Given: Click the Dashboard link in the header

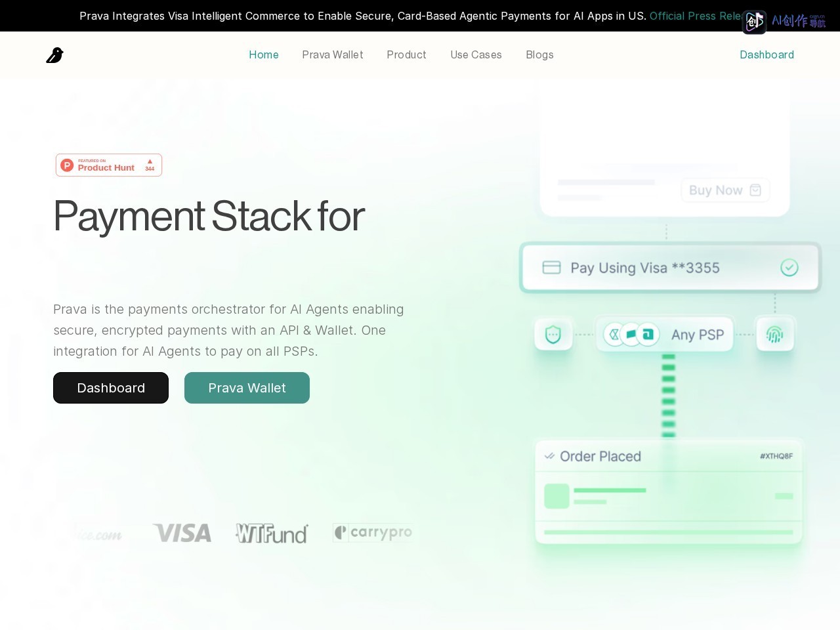Looking at the screenshot, I should 766,55.
